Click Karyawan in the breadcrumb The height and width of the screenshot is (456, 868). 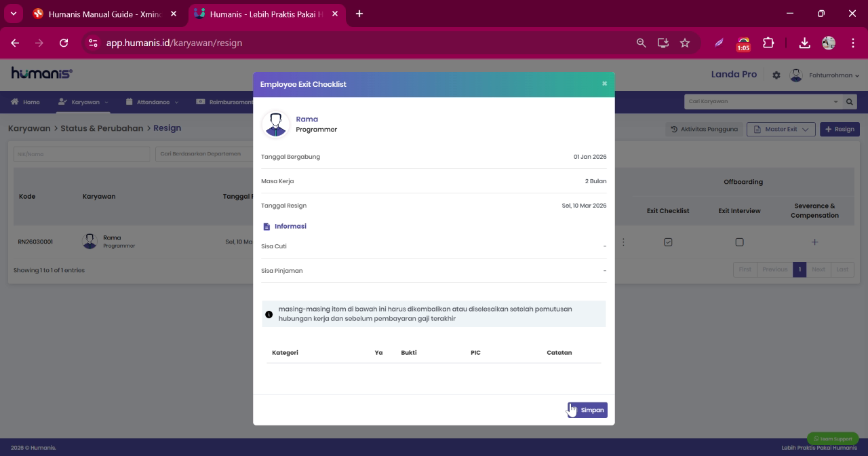(29, 128)
